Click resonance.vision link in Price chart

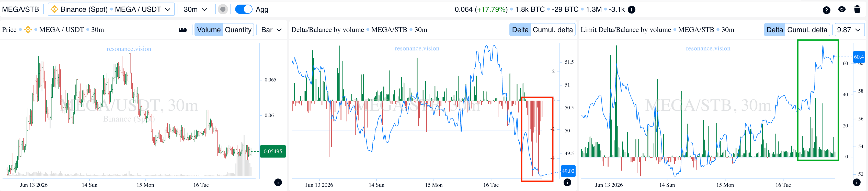point(129,49)
